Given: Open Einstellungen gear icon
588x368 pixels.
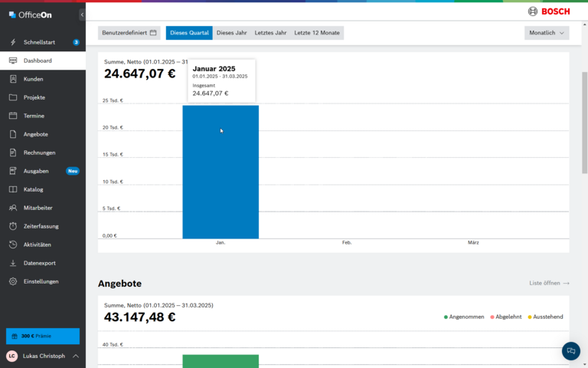Looking at the screenshot, I should (13, 281).
